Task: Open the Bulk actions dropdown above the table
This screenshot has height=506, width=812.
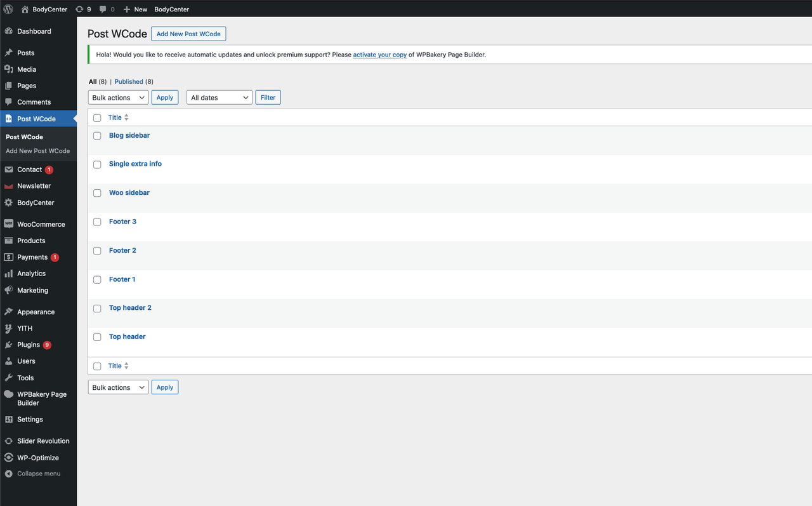Action: 118,97
